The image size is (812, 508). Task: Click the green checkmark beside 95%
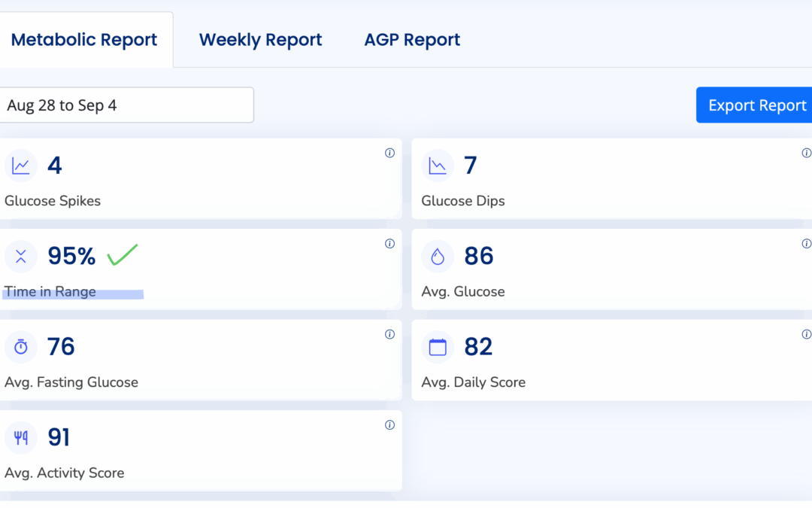click(122, 255)
